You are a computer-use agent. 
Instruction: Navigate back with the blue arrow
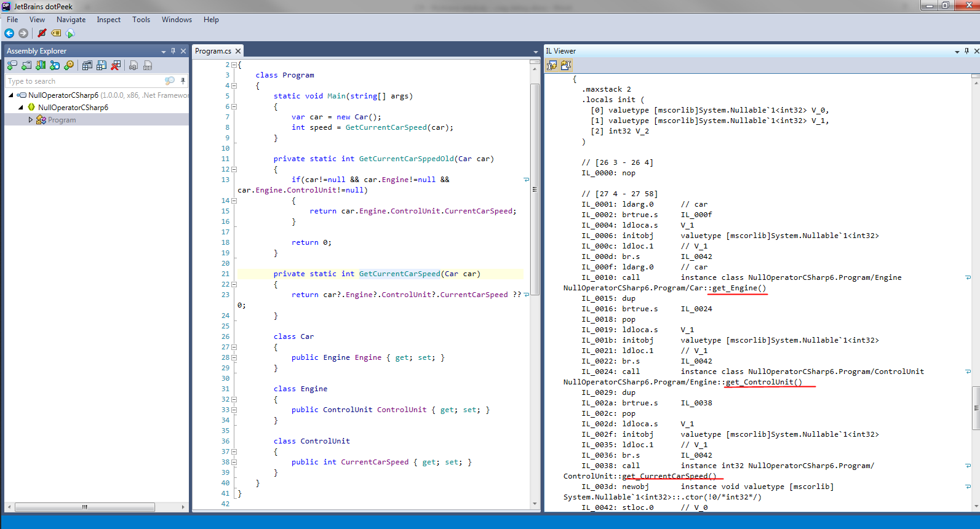(9, 33)
